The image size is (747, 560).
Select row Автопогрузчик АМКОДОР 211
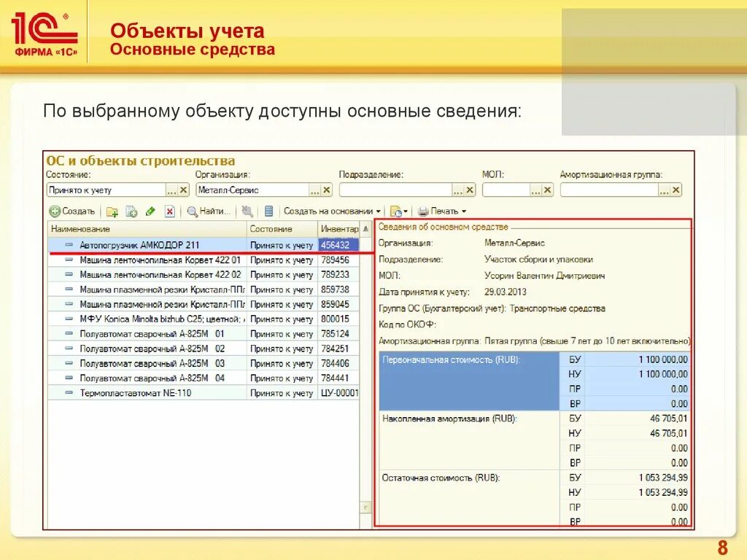tap(204, 245)
